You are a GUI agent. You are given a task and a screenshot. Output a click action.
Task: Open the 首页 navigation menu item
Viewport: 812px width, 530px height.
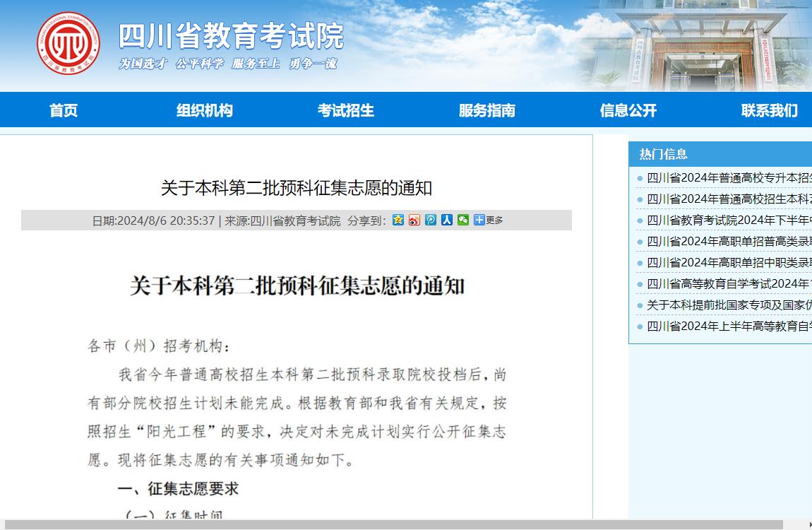(x=64, y=110)
